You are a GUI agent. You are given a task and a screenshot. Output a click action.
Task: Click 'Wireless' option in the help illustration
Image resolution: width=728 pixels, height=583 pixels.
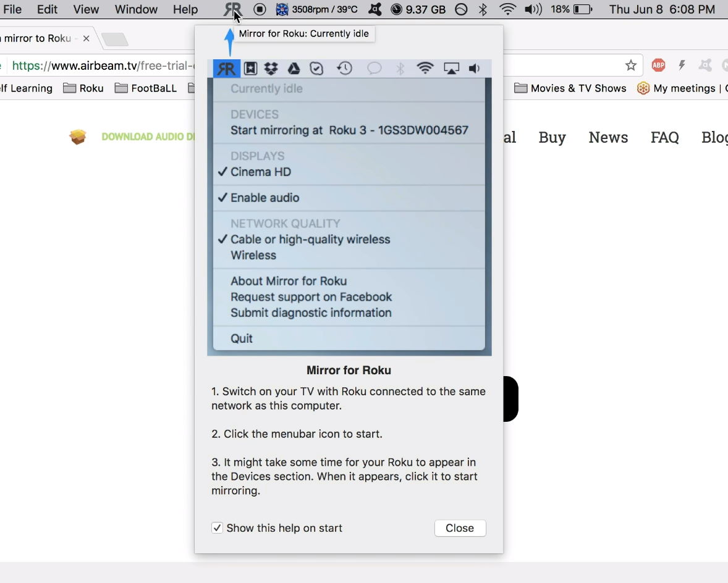[x=253, y=255]
